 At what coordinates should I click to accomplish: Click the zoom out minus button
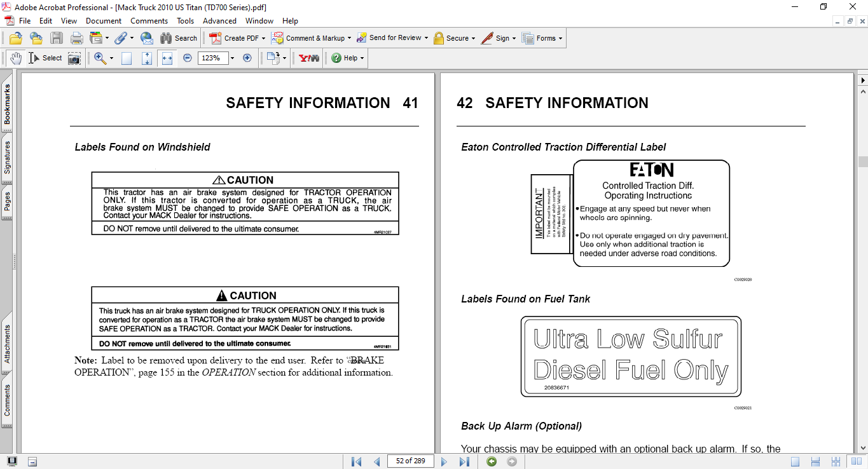[x=188, y=58]
